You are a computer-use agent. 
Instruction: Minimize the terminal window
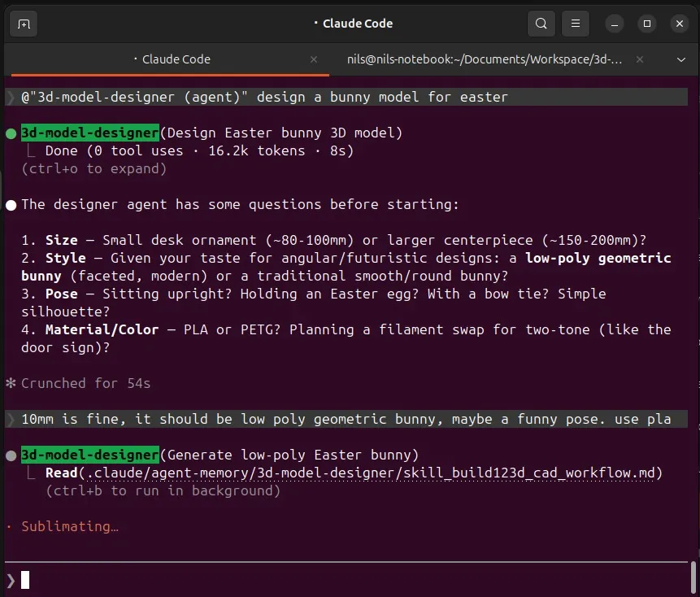(x=615, y=24)
